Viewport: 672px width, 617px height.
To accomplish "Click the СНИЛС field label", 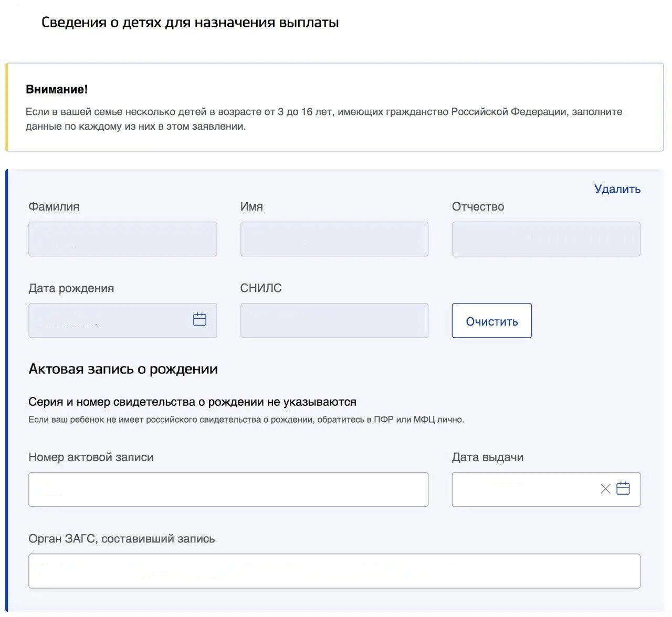I will click(x=261, y=288).
